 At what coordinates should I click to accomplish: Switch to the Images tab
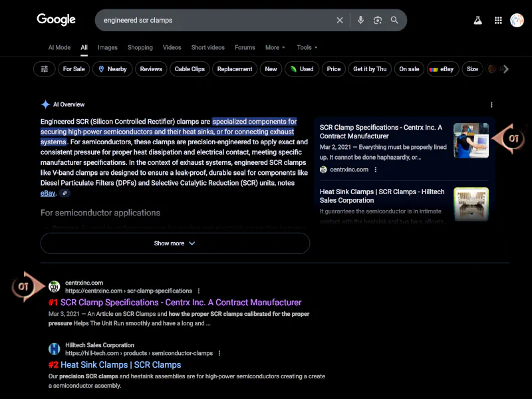pos(107,48)
